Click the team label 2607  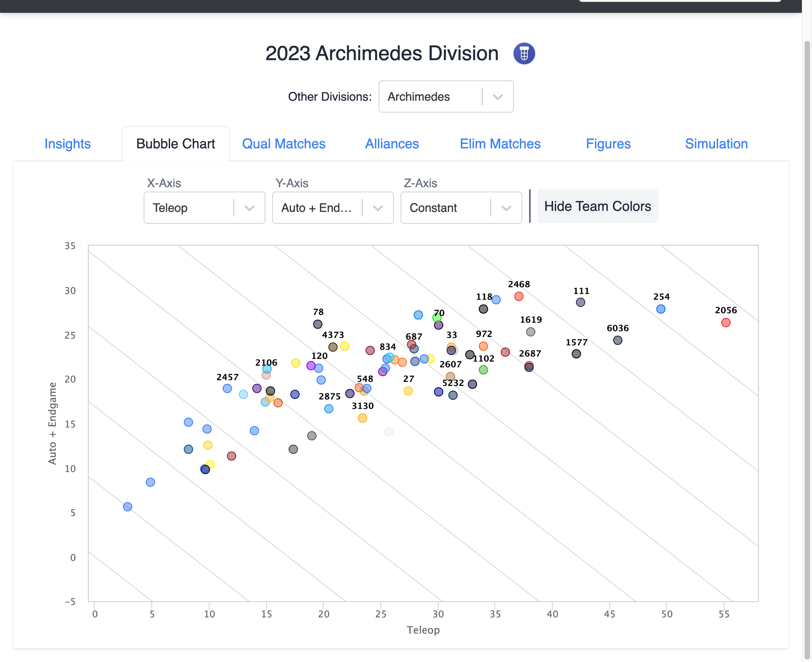450,364
